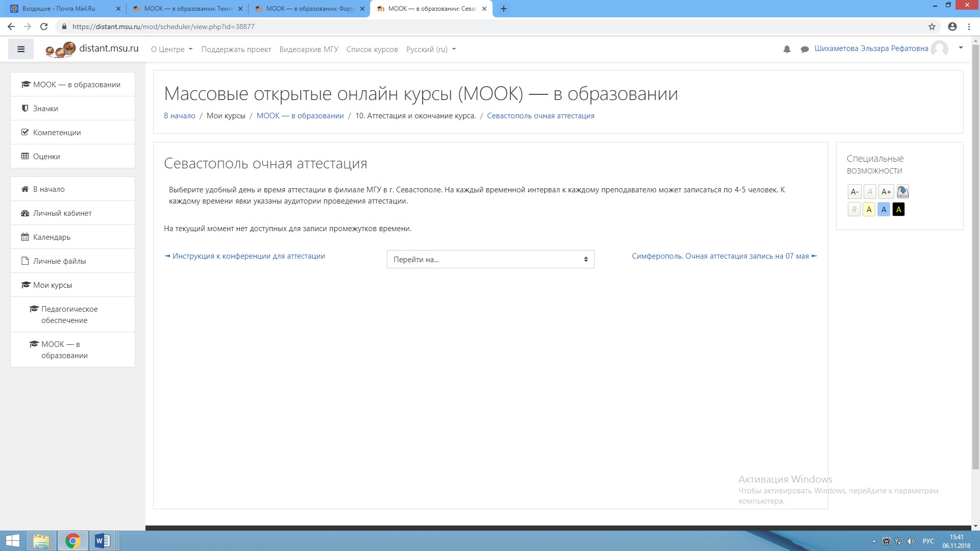980x551 pixels.
Task: Click the 'Компетенции' sidebar item
Action: pyautogui.click(x=56, y=132)
